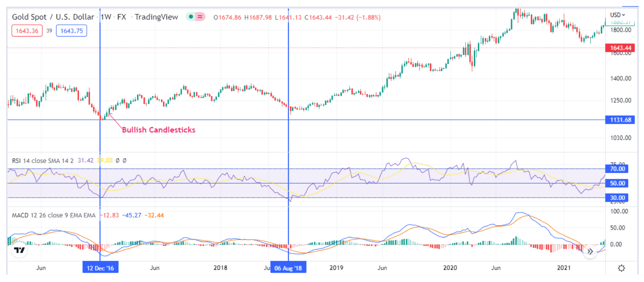This screenshot has height=282, width=644.
Task: Click the blue 1131.68 price line label
Action: (620, 120)
